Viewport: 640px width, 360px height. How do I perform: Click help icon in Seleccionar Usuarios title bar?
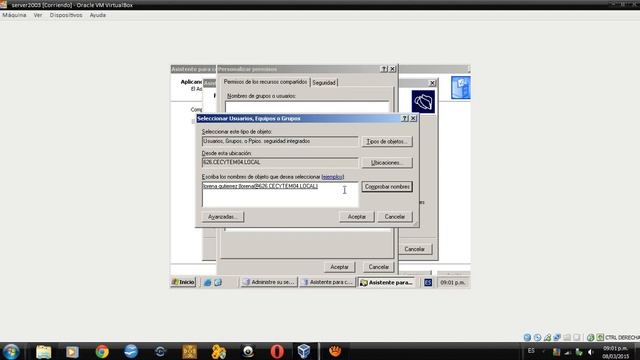pyautogui.click(x=404, y=118)
